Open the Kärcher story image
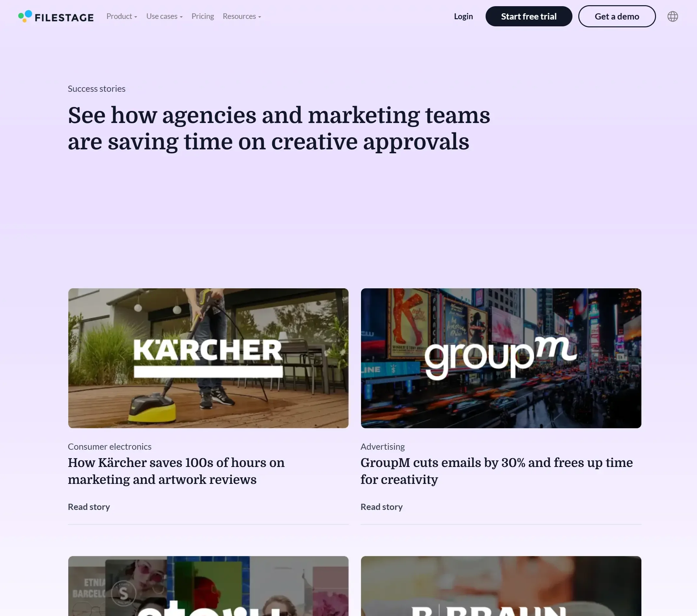697x616 pixels. tap(208, 358)
